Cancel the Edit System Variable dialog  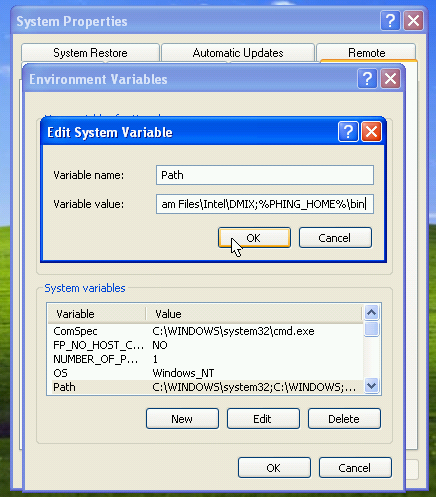(x=335, y=238)
